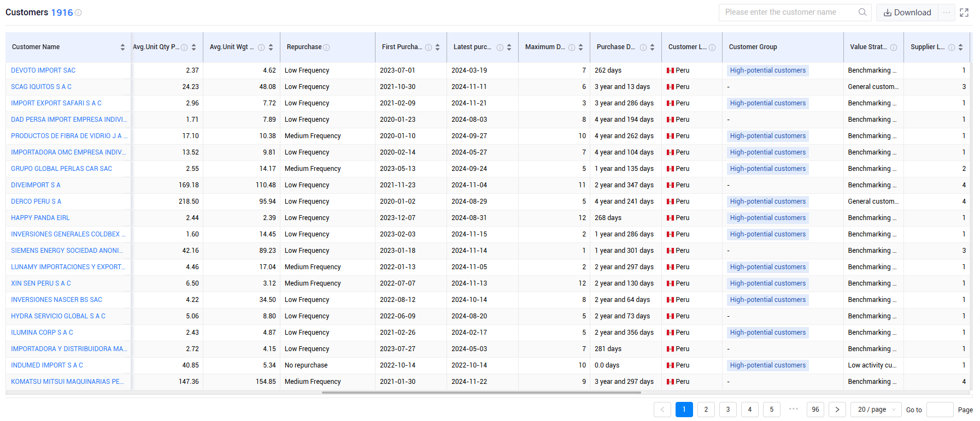Show info for Maximum D. column

click(x=572, y=48)
